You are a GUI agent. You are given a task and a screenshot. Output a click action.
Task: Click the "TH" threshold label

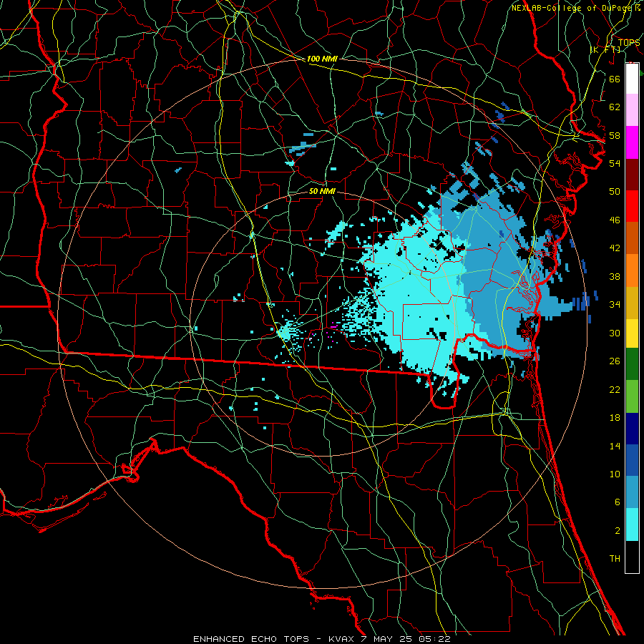615,559
